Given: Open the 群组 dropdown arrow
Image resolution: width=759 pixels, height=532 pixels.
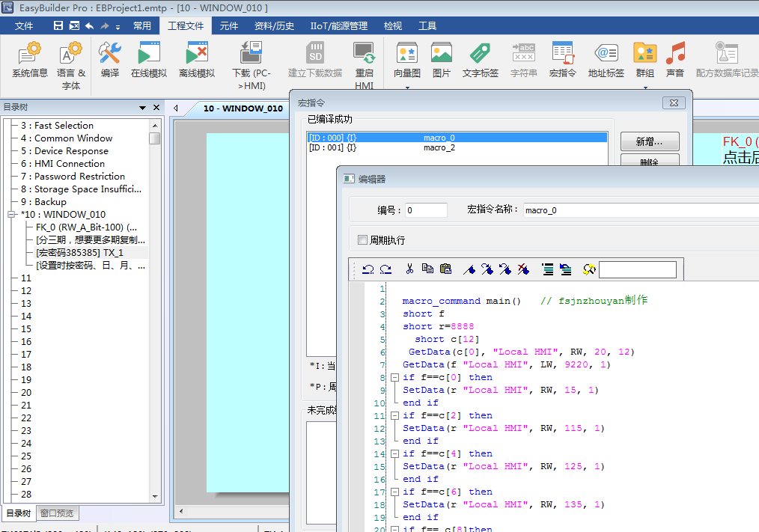Looking at the screenshot, I should (644, 88).
